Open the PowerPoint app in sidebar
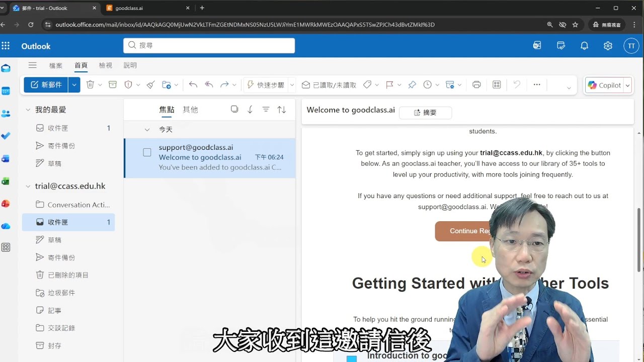The width and height of the screenshot is (644, 362). [6, 204]
